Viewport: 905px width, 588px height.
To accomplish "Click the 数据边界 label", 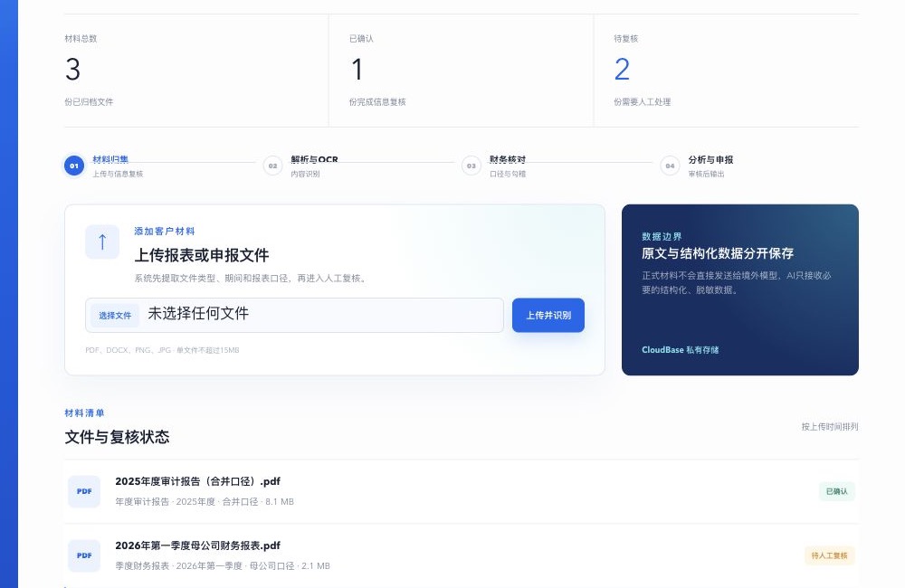I will [662, 237].
